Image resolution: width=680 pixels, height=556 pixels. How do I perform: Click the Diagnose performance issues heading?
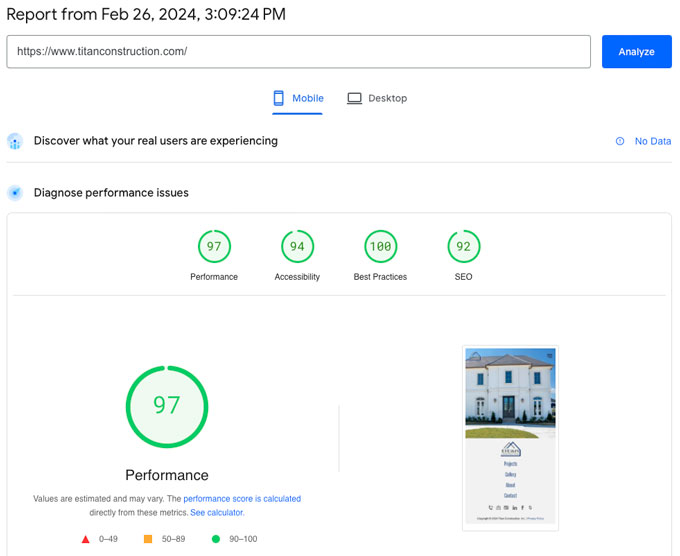(111, 193)
